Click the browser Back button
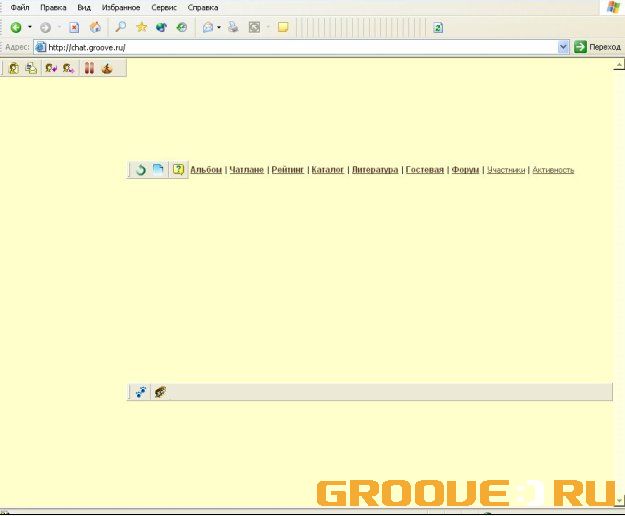Screen dimensions: 625x516 tap(16, 27)
